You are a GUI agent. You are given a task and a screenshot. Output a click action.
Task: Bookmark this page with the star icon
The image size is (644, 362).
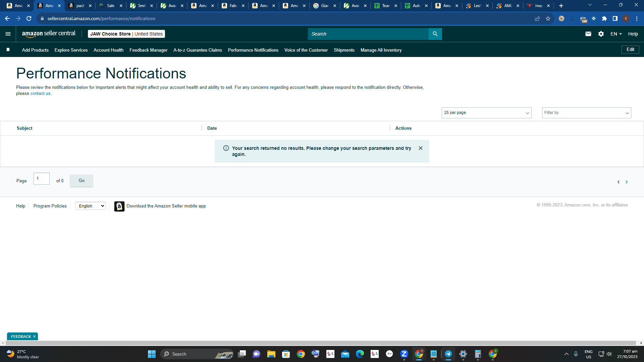[x=548, y=18]
